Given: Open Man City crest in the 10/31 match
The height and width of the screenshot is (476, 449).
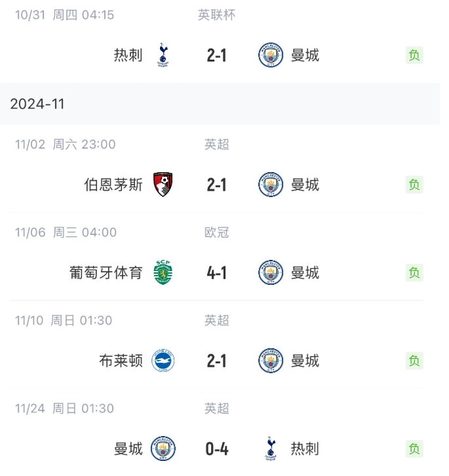Looking at the screenshot, I should 271,55.
